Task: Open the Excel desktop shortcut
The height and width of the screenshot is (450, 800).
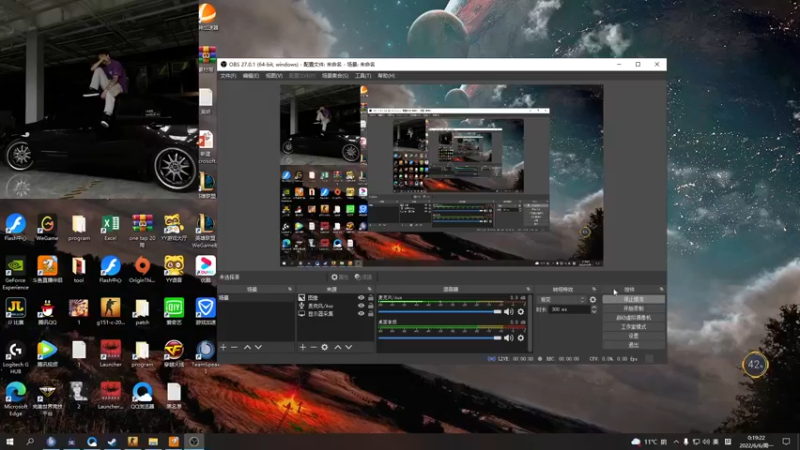Action: click(x=110, y=228)
